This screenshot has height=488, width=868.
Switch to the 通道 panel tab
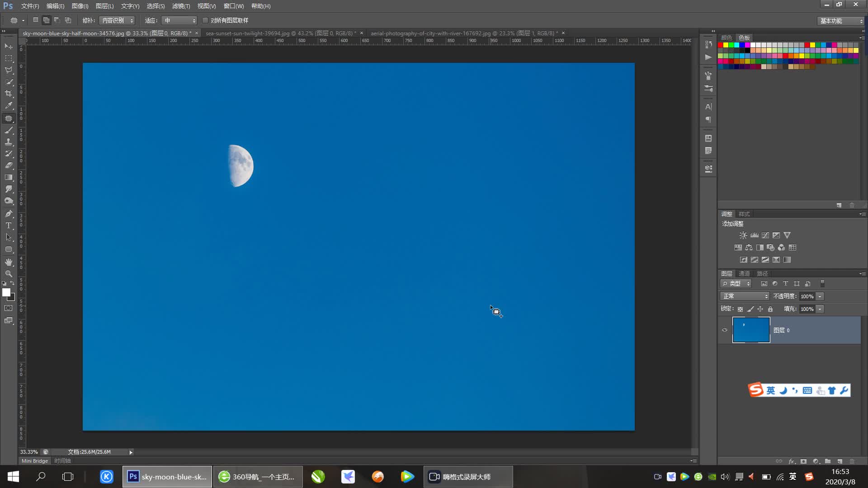pyautogui.click(x=744, y=273)
